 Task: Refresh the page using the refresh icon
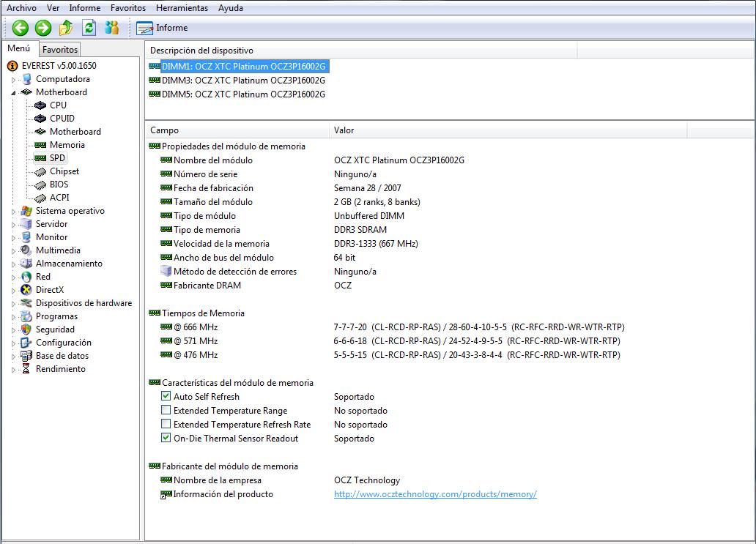pyautogui.click(x=89, y=28)
